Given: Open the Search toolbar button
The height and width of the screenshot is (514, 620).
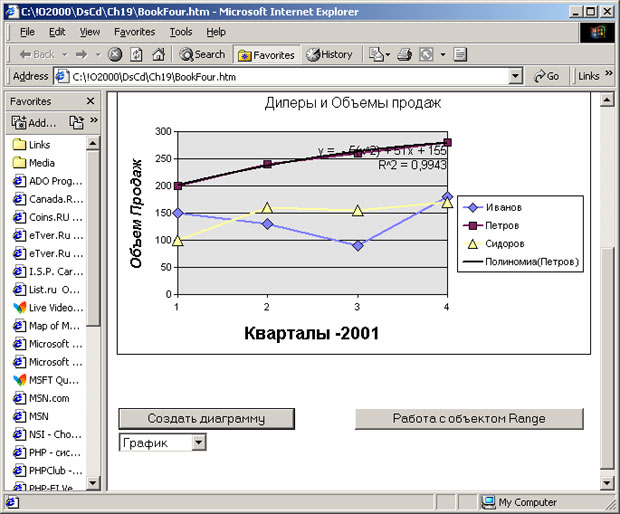Looking at the screenshot, I should click(x=202, y=54).
